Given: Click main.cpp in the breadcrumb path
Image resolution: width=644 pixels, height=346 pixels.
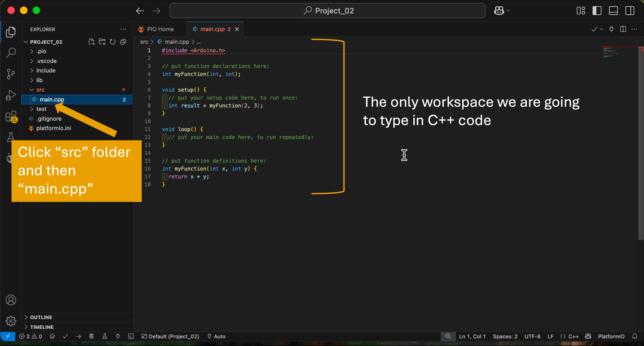Looking at the screenshot, I should pos(177,42).
